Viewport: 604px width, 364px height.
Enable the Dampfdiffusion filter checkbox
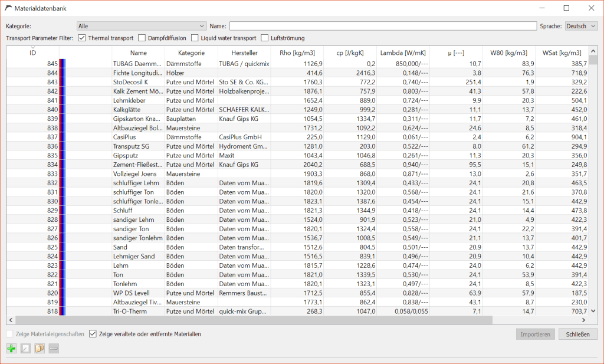[x=142, y=38]
